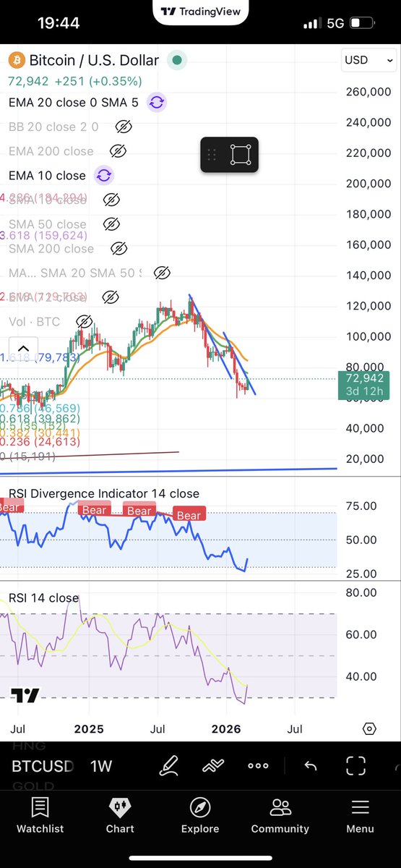Tap the 72,942 +251 (+0.35%) quote
The image size is (401, 868).
pyautogui.click(x=75, y=81)
